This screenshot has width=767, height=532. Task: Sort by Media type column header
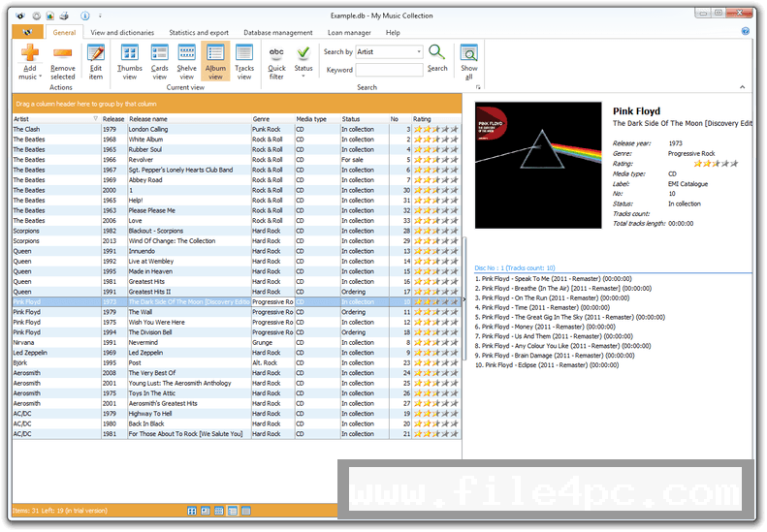click(317, 119)
